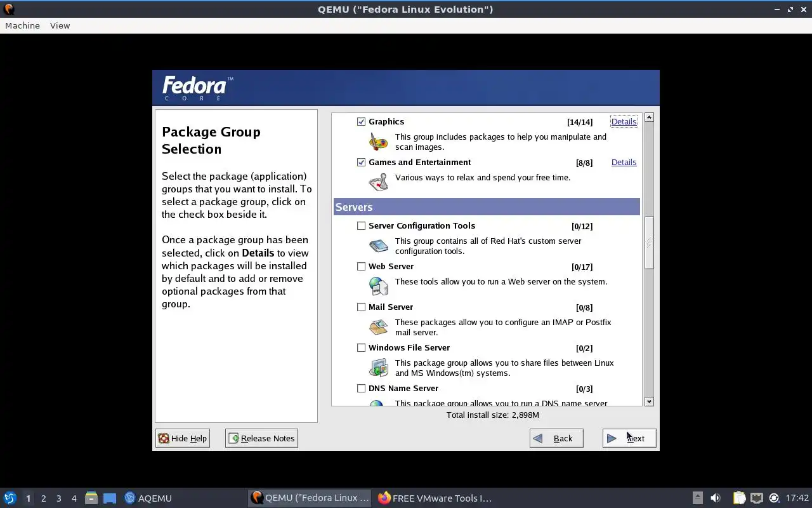Tick the Windows File Server checkbox
The height and width of the screenshot is (508, 812).
coord(362,348)
